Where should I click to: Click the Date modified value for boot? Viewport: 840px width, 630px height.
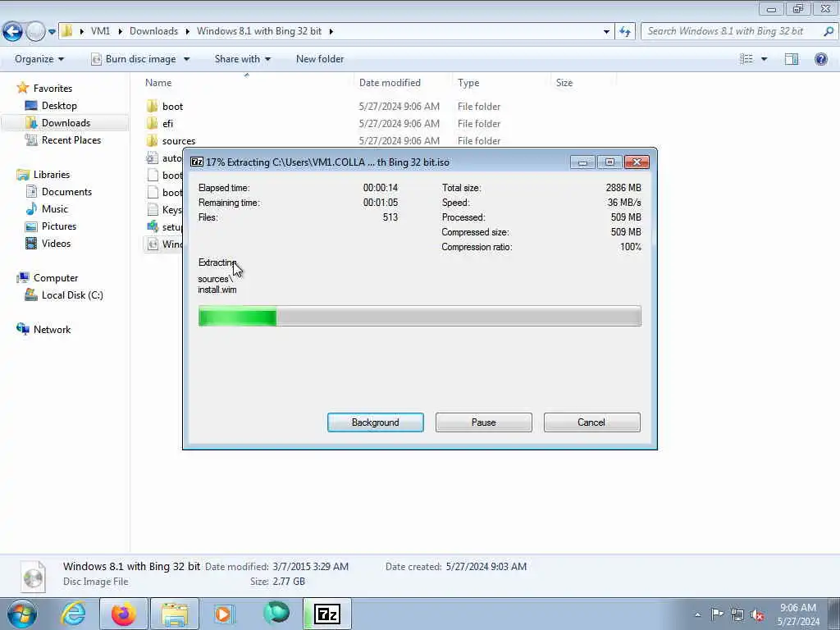[x=399, y=106]
